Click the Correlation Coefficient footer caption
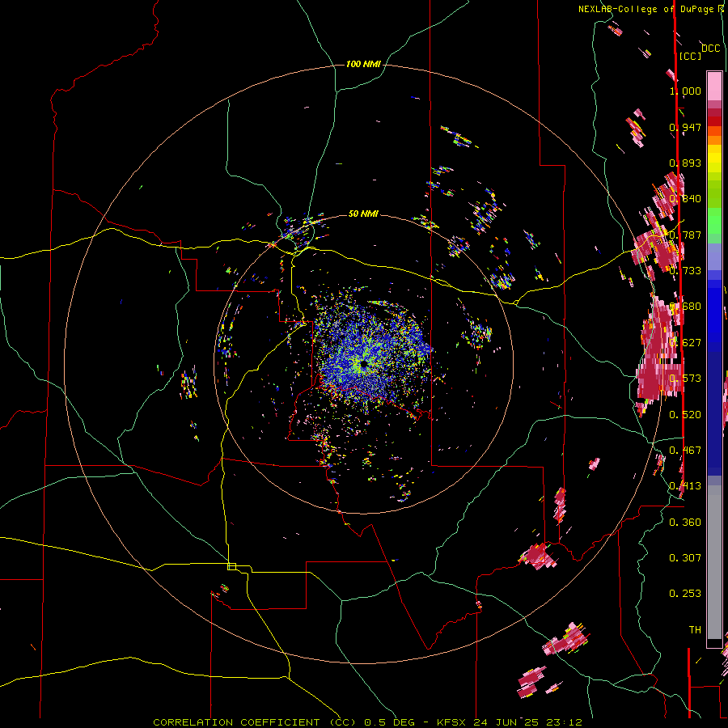728x728 pixels. (368, 722)
